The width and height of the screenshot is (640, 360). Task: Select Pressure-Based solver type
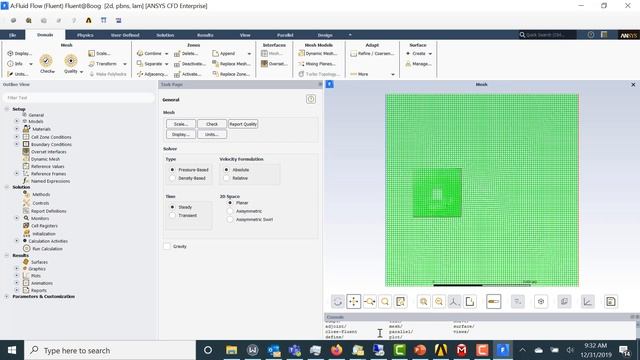click(x=189, y=170)
